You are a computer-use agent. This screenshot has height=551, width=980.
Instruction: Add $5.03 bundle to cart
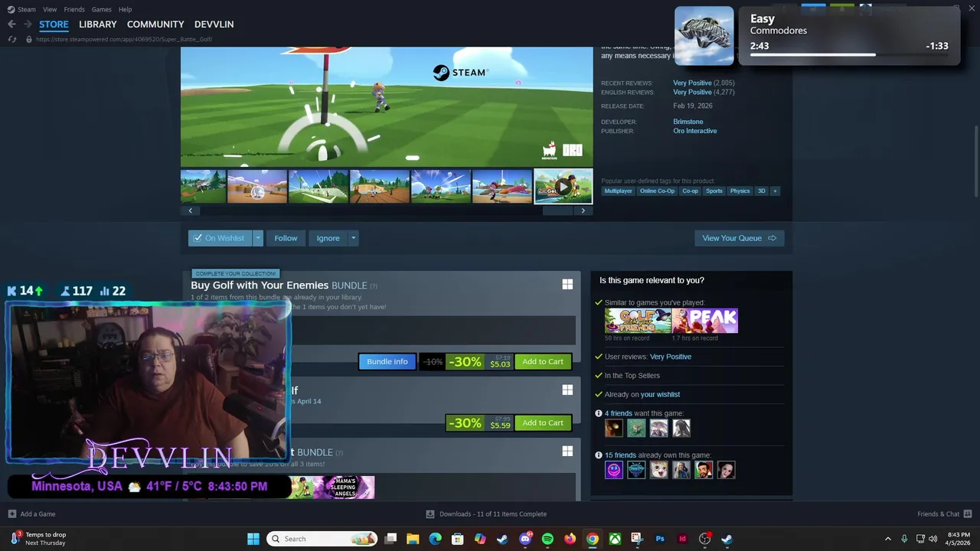pyautogui.click(x=543, y=362)
